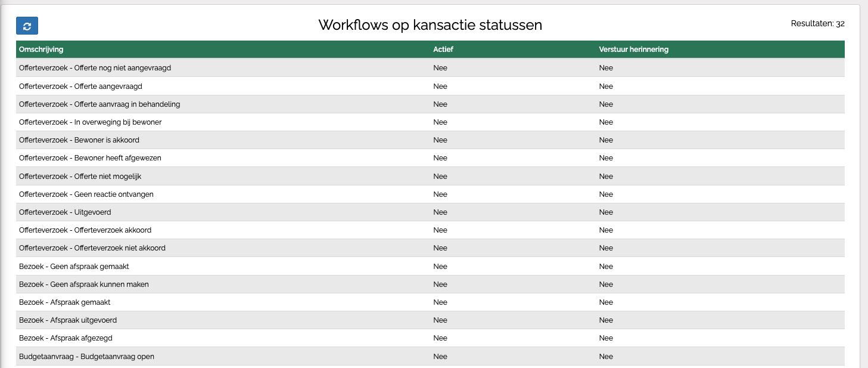Image resolution: width=868 pixels, height=368 pixels.
Task: Select 'Bewoner is akkoord' row
Action: 79,140
